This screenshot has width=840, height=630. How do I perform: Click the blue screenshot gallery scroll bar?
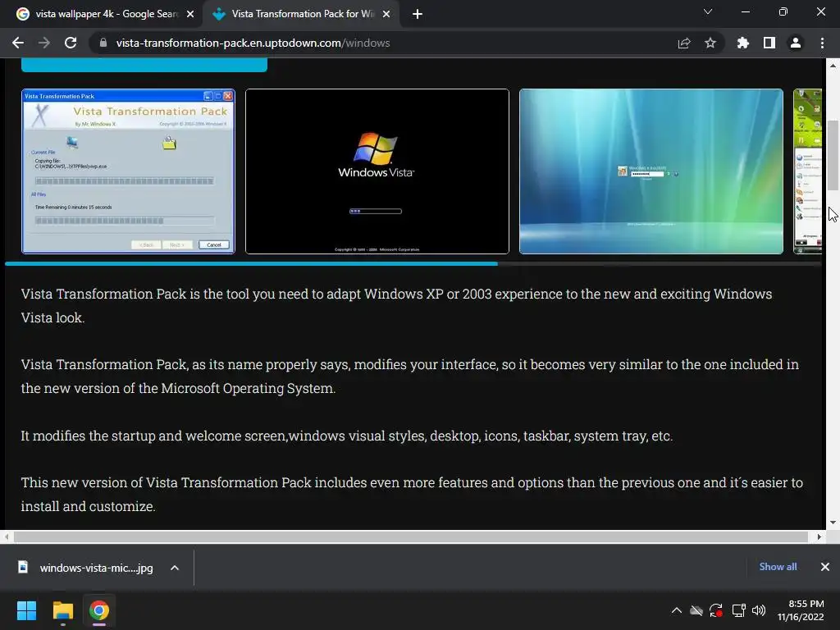point(251,263)
